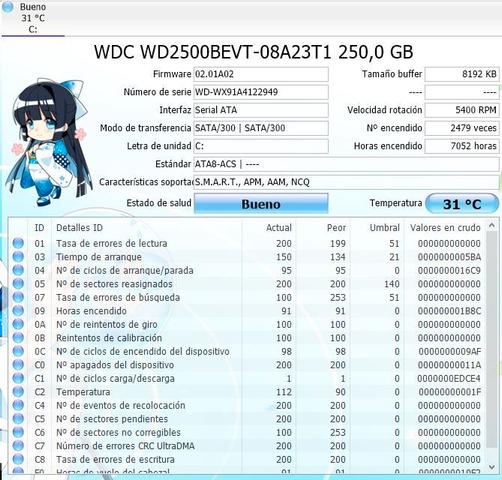Click the Interfaz field Serial ATA

261,110
